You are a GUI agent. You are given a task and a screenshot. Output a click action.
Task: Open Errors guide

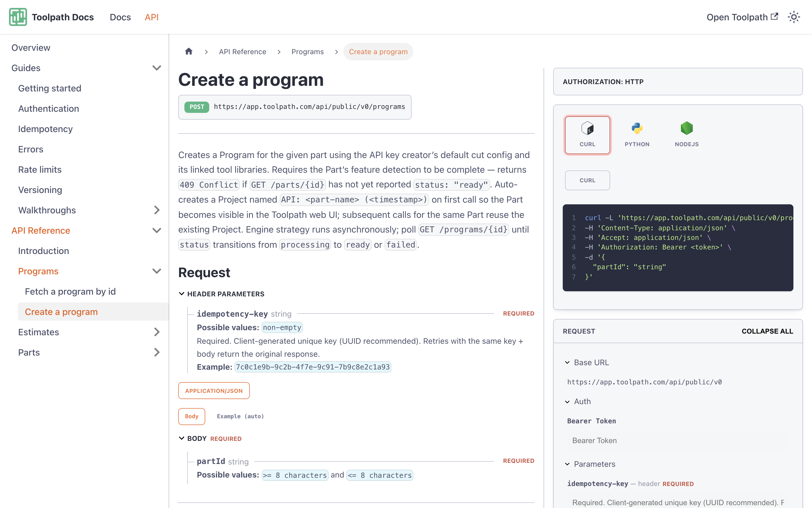click(30, 149)
